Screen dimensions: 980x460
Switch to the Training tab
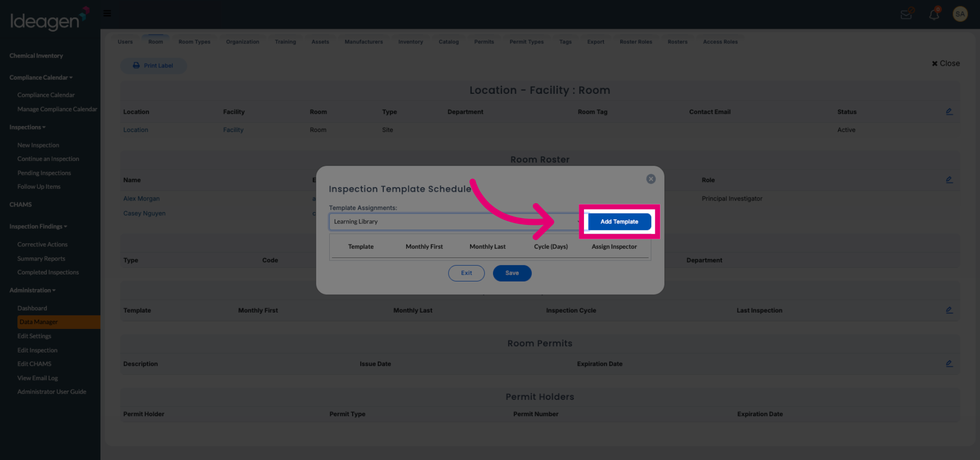coord(285,42)
